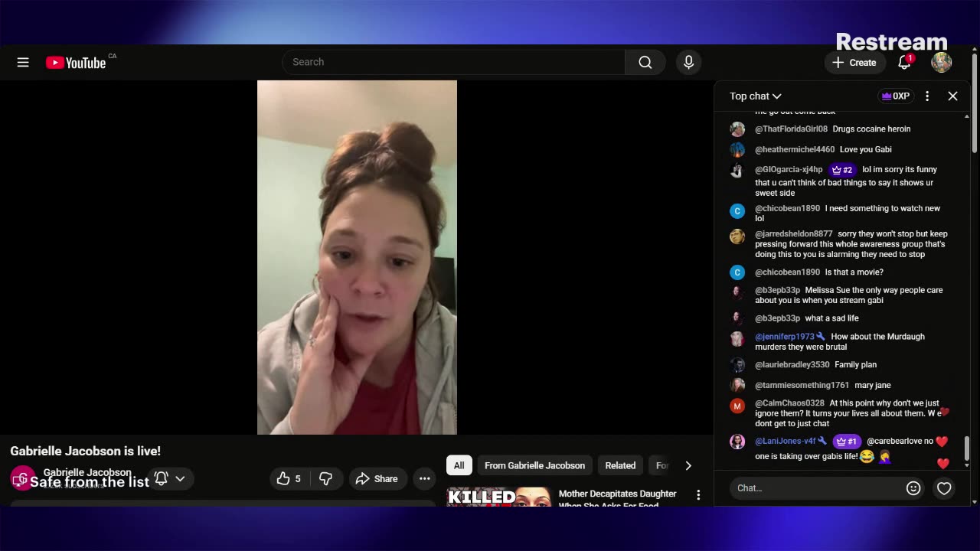This screenshot has height=551, width=980.
Task: Close the live chat panel
Action: [952, 96]
